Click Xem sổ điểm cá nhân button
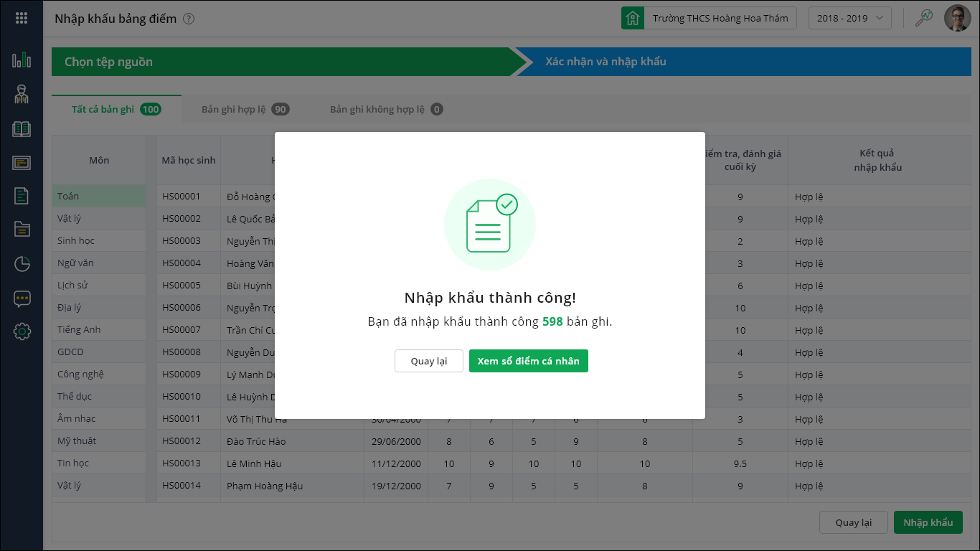Screen dimensions: 980x551 coord(529,361)
